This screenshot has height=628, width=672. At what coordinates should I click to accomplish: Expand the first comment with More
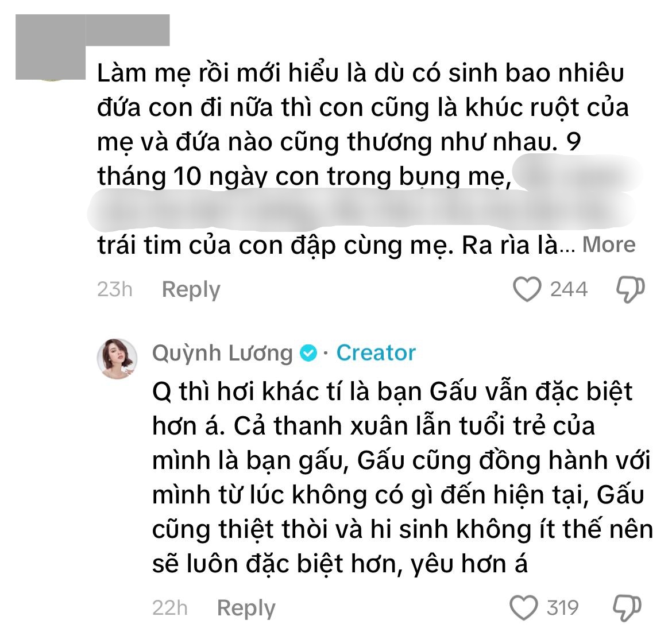[609, 245]
